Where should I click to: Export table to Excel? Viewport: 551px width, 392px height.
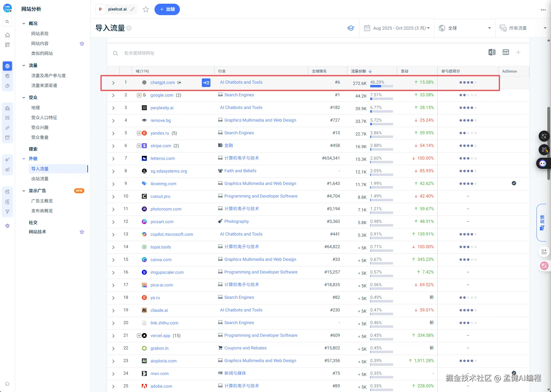click(x=492, y=52)
